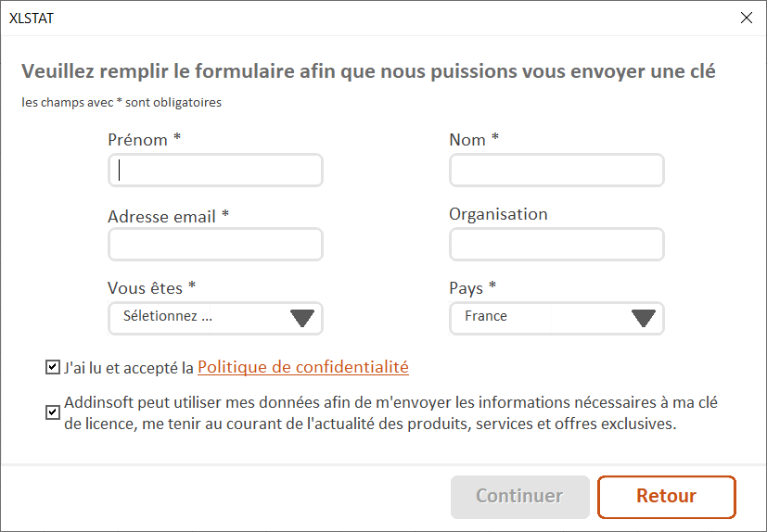767x532 pixels.
Task: Click the Organisation field label
Action: [x=498, y=214]
